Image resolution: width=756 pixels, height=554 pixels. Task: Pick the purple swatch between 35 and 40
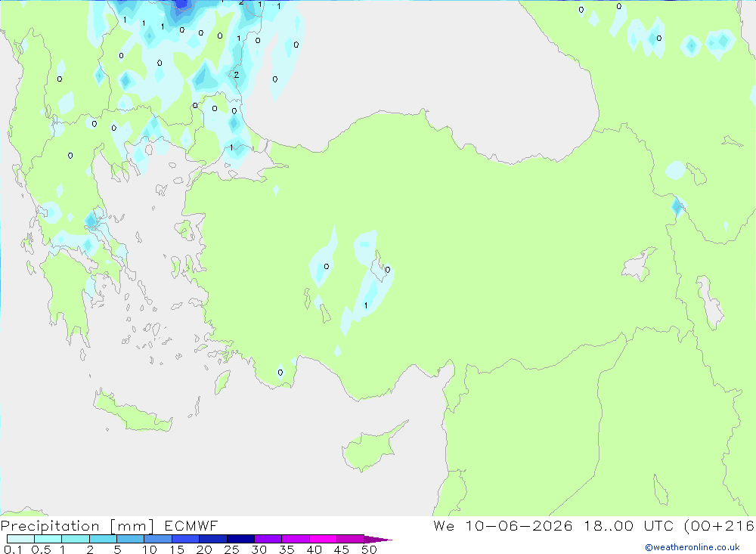[x=296, y=539]
